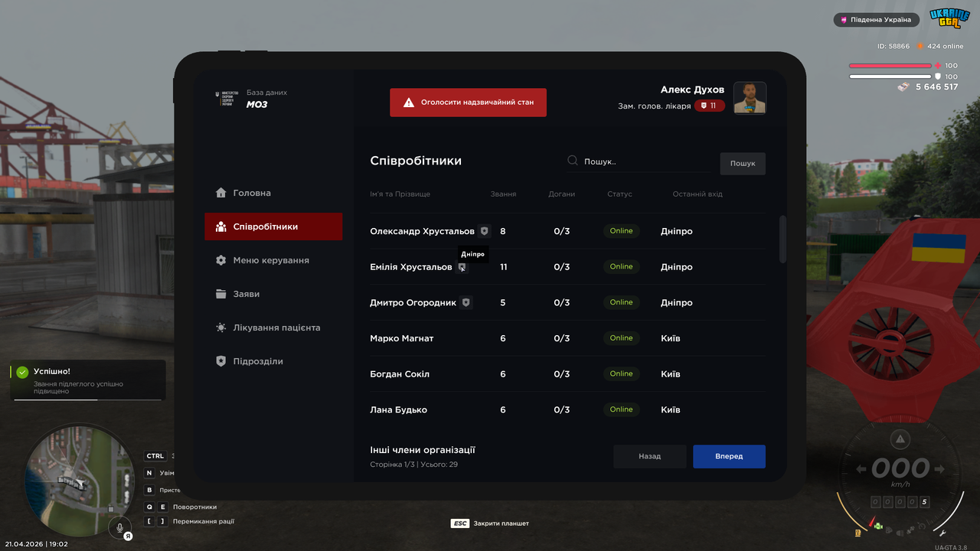Select employee row Лана Будько
Viewport: 980px width, 551px height.
click(x=567, y=409)
